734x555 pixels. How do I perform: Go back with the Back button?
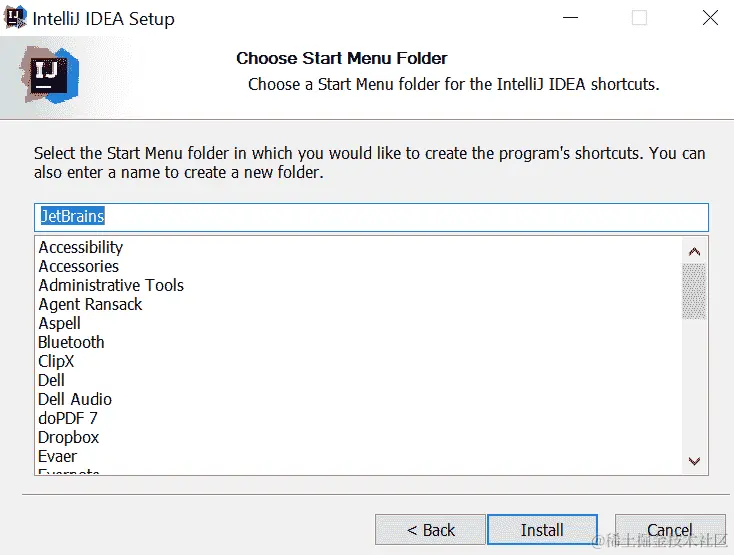tap(430, 530)
